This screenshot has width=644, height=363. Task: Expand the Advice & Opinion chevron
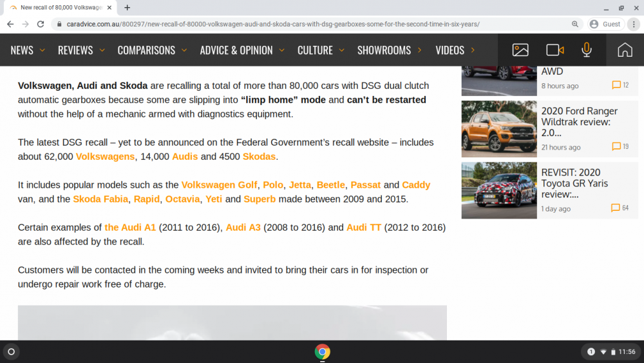pos(281,50)
